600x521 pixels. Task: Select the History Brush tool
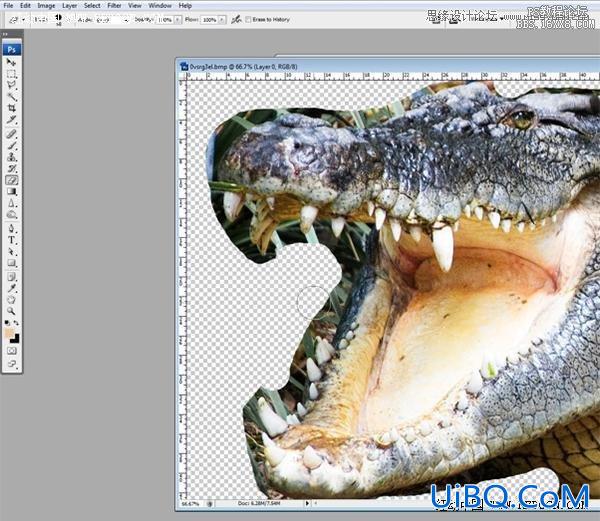click(11, 168)
